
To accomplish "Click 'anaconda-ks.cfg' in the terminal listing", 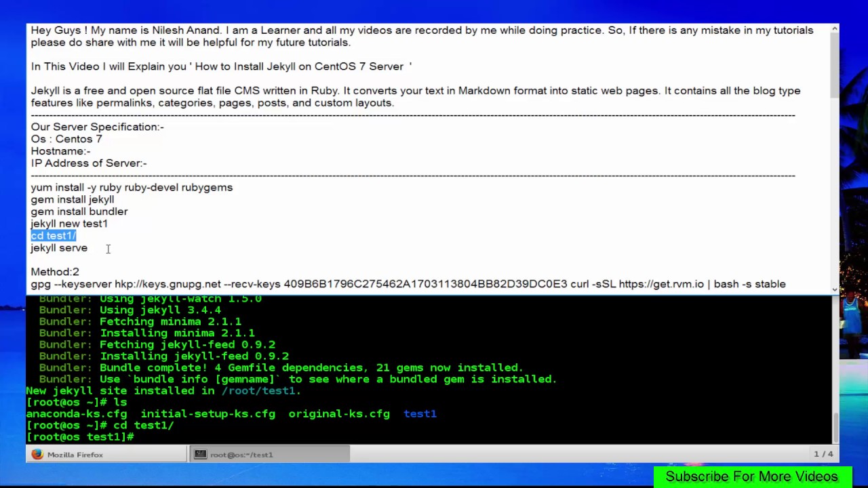I will (x=77, y=413).
